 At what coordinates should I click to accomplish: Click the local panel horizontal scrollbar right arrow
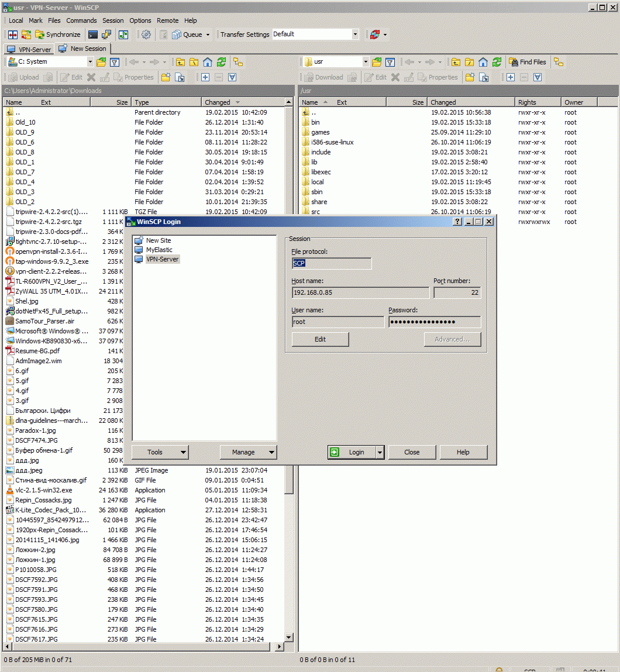pos(280,646)
